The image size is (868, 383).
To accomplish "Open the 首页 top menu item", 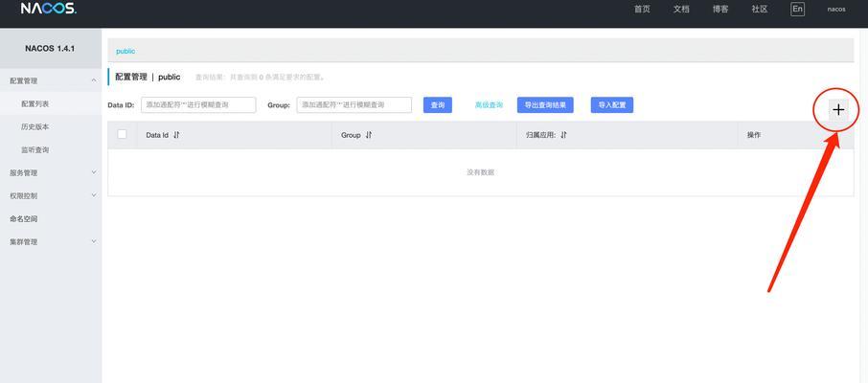I will [x=642, y=9].
